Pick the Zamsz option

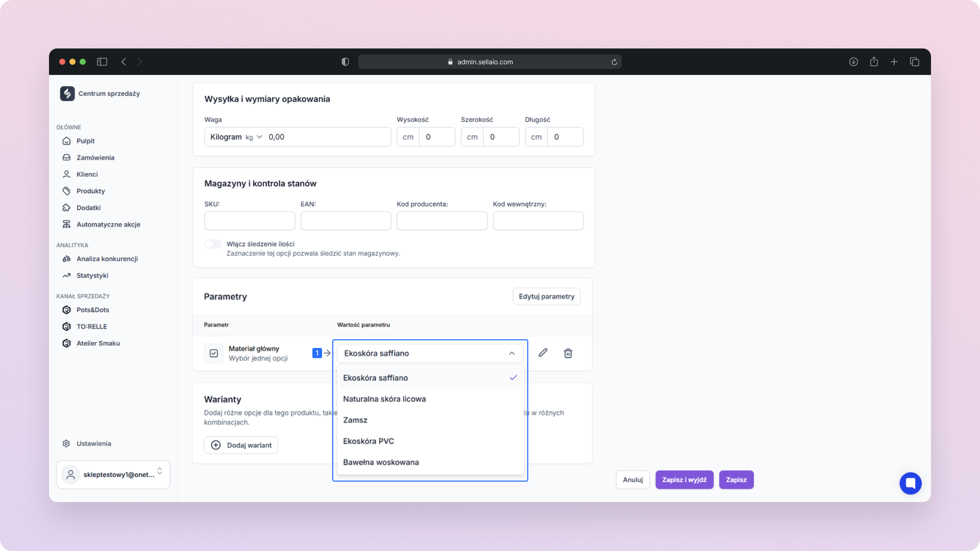click(430, 420)
